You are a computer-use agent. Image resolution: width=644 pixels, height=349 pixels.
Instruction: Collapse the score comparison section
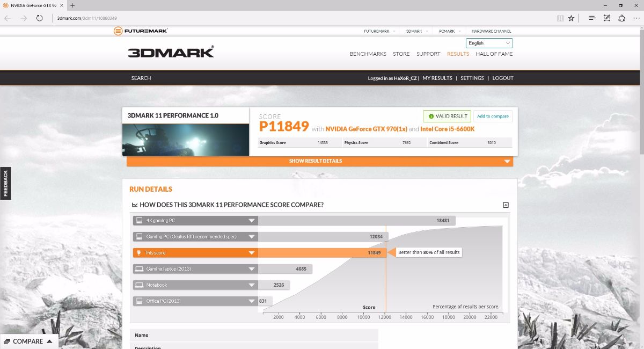(x=506, y=205)
